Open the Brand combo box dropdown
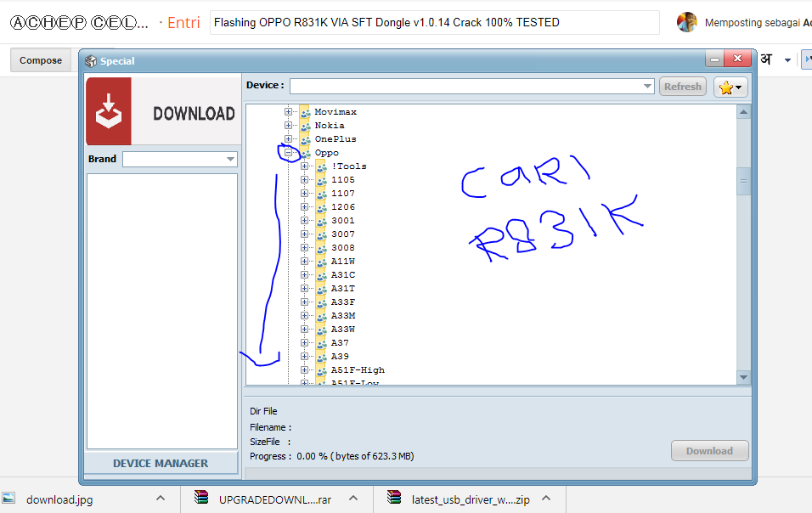This screenshot has height=513, width=812. [x=230, y=159]
